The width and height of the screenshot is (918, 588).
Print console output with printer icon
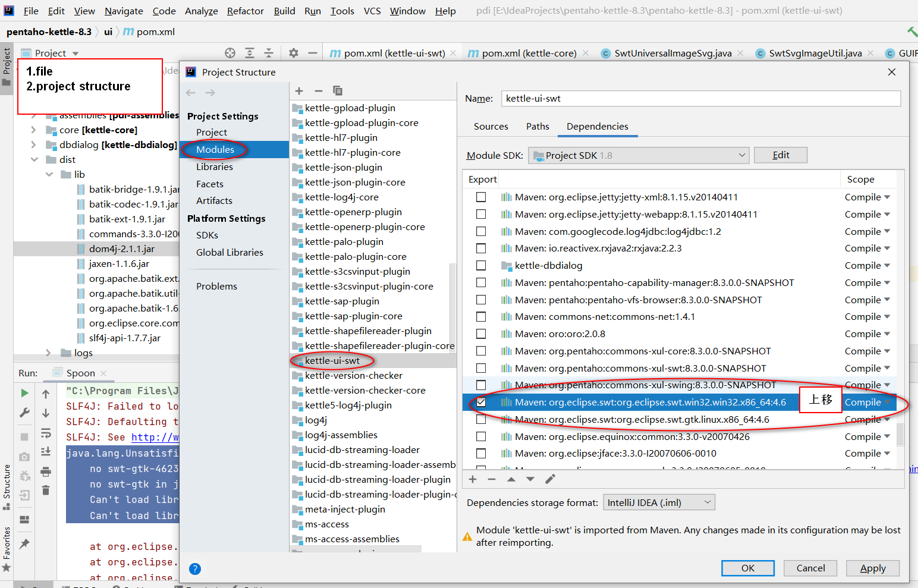46,472
